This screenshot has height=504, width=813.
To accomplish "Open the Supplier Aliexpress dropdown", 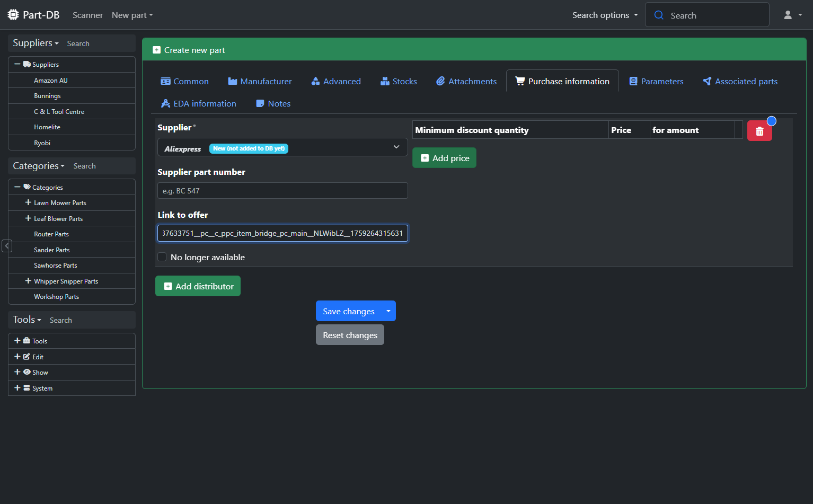I will pos(282,147).
